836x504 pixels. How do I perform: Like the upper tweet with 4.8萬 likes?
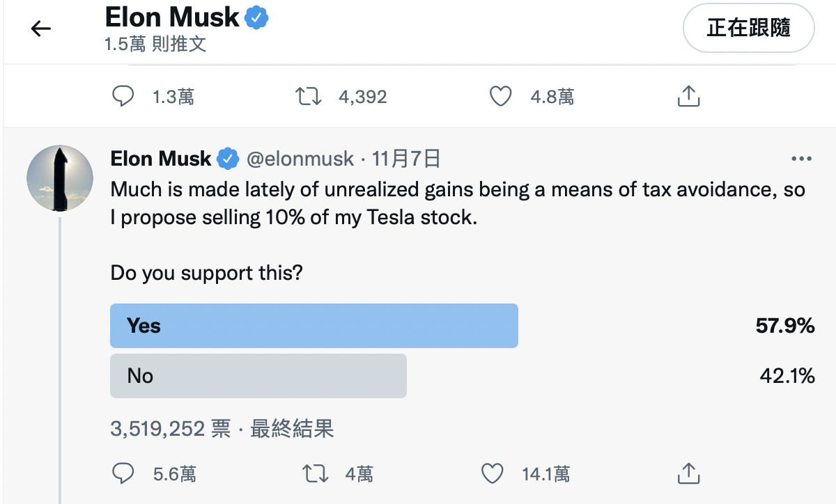tap(500, 96)
